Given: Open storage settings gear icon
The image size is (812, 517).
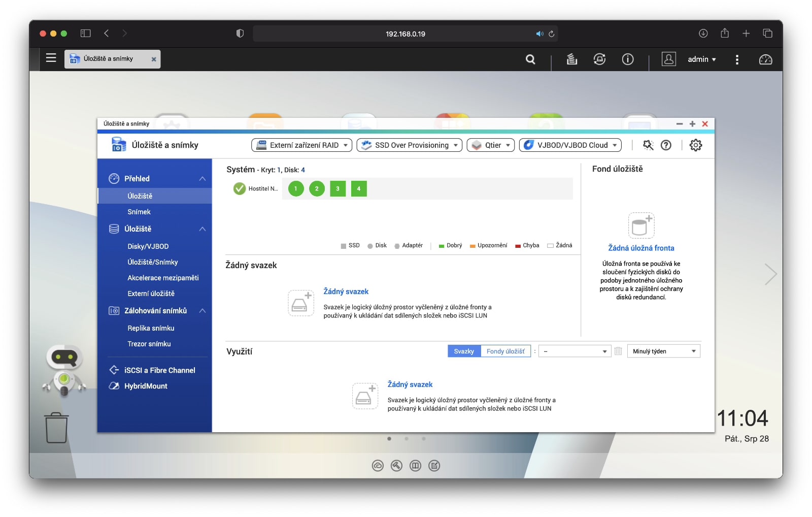Looking at the screenshot, I should pos(696,145).
